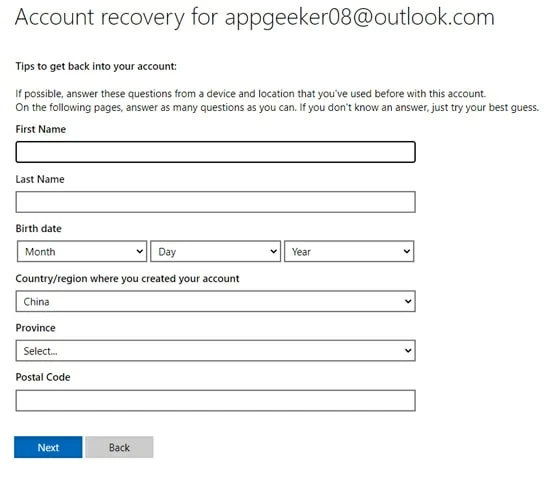Click the 'Last Name' field label

(40, 179)
